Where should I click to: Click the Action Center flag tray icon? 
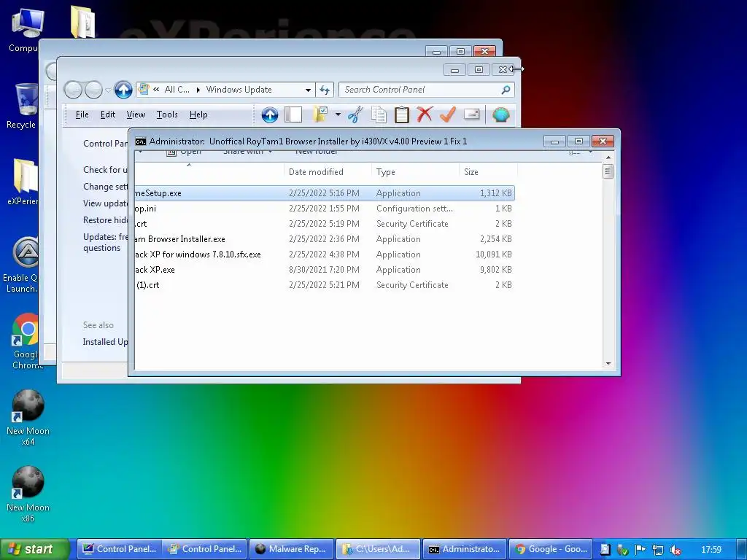coord(640,550)
